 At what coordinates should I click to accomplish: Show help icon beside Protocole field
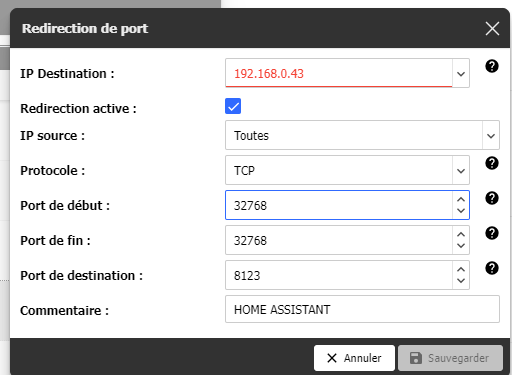click(x=492, y=163)
